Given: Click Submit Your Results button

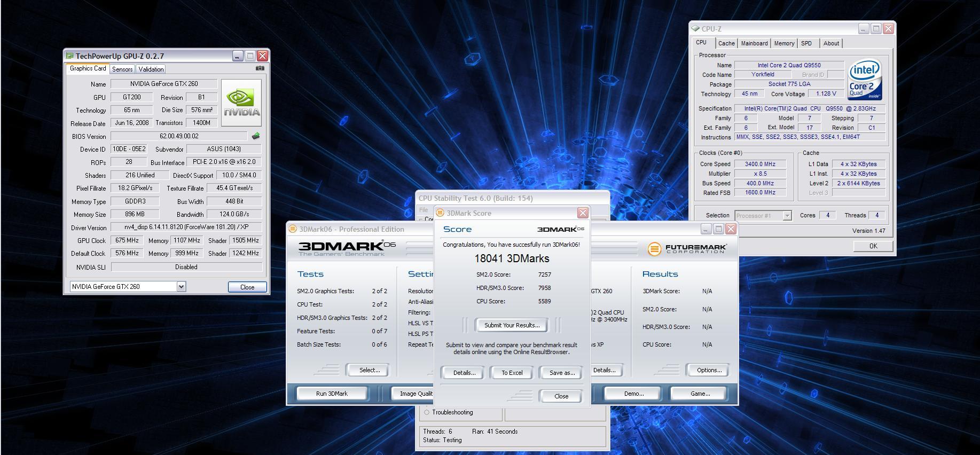Looking at the screenshot, I should click(512, 325).
